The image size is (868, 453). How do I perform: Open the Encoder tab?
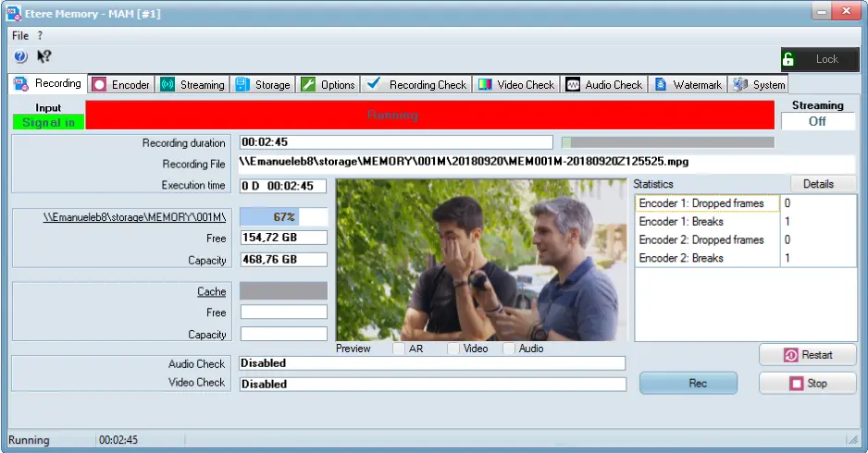coord(121,84)
